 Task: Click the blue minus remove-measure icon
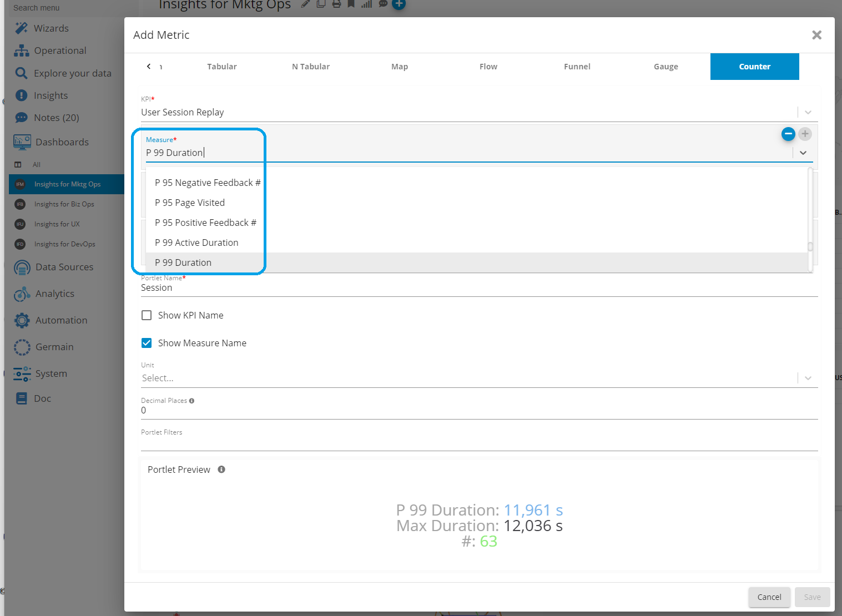tap(788, 134)
